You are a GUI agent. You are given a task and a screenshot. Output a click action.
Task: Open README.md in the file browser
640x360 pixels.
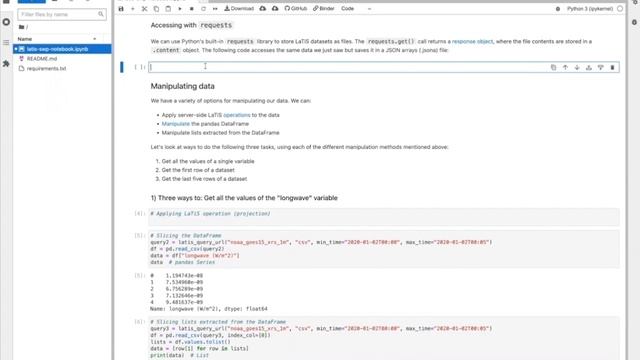pyautogui.click(x=42, y=59)
